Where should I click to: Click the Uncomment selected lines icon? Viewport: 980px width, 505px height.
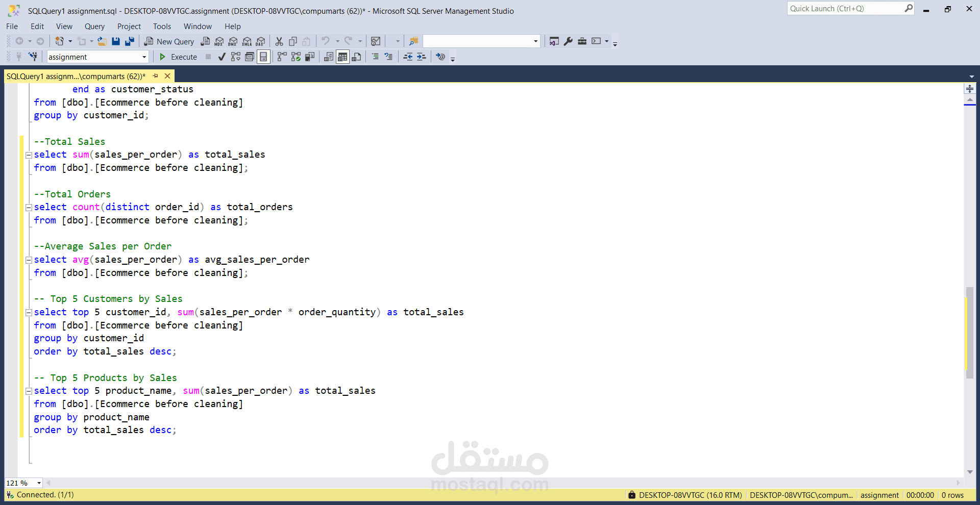(x=389, y=57)
